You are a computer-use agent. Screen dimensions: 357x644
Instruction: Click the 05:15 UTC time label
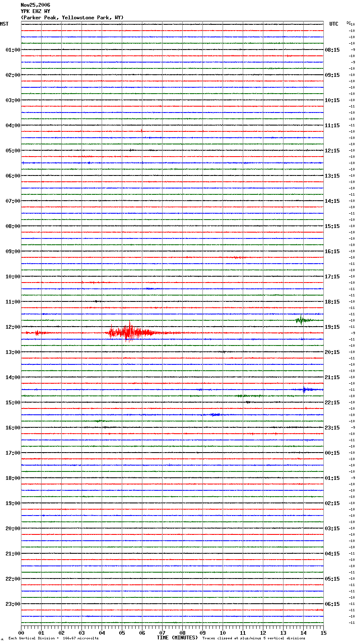(x=332, y=579)
